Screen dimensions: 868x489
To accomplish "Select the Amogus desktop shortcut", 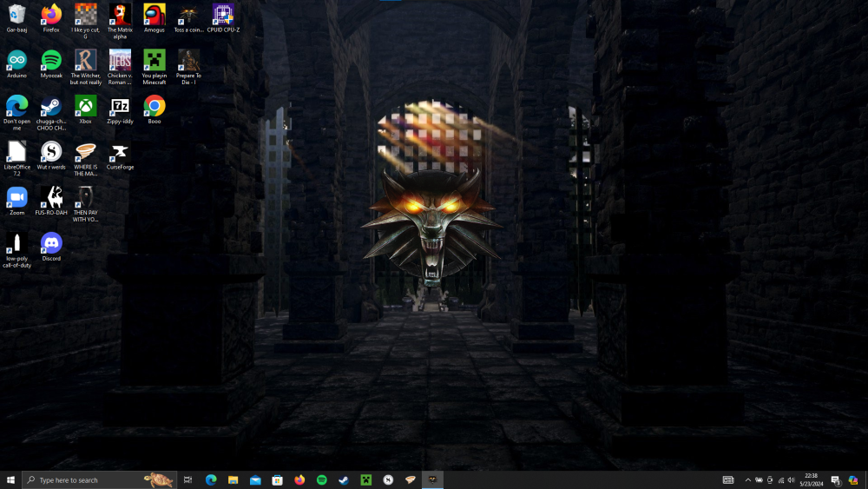I will [155, 18].
